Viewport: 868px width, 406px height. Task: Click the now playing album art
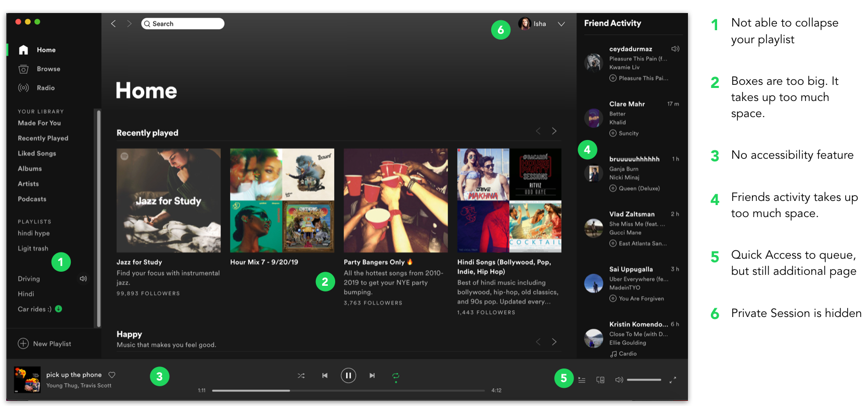27,379
